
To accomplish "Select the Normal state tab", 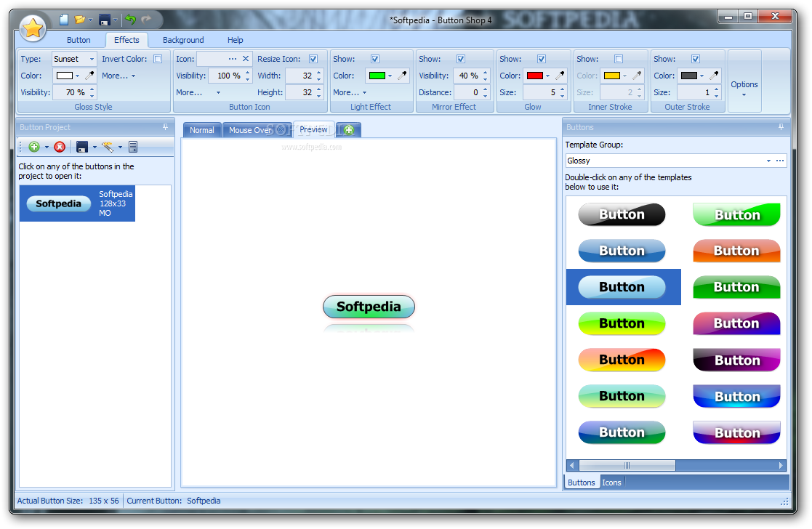I will pos(202,130).
